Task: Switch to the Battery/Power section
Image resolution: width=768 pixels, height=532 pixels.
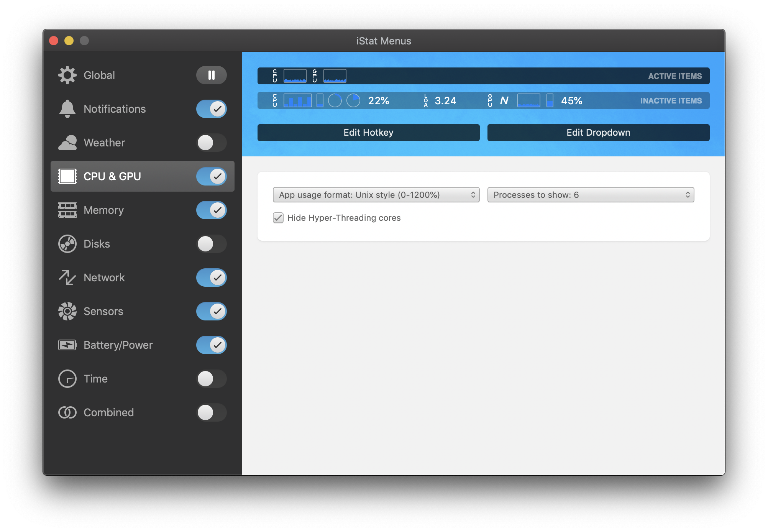Action: coord(118,345)
